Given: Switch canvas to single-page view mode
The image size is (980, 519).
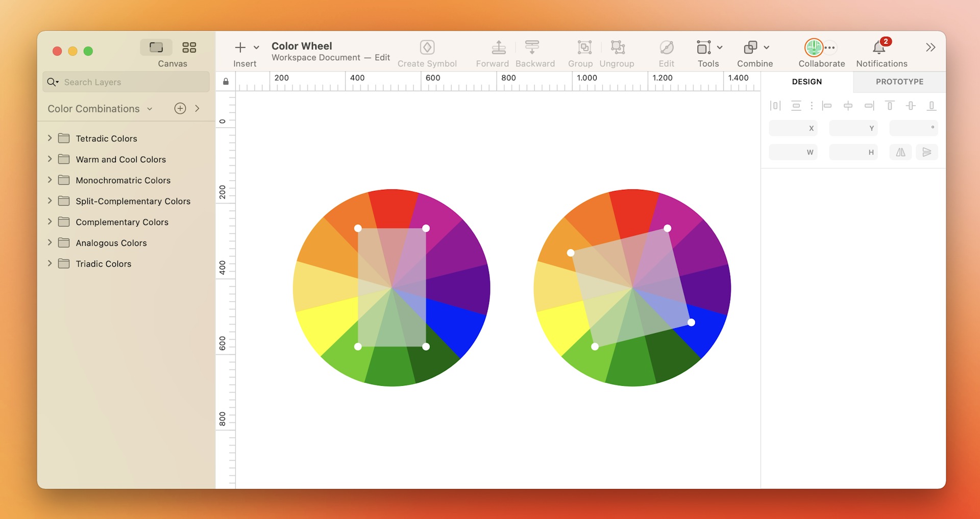Looking at the screenshot, I should pos(156,47).
